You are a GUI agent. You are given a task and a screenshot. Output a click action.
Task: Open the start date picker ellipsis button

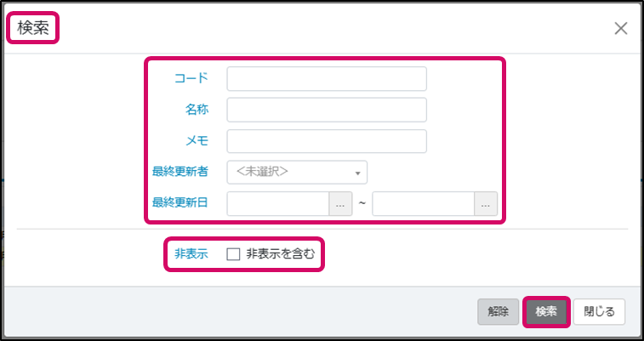point(340,204)
